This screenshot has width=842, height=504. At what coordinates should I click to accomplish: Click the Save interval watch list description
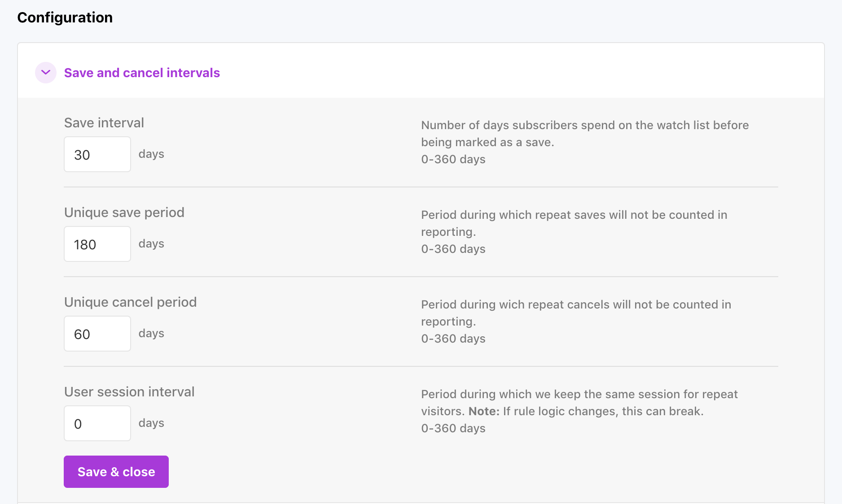point(585,134)
